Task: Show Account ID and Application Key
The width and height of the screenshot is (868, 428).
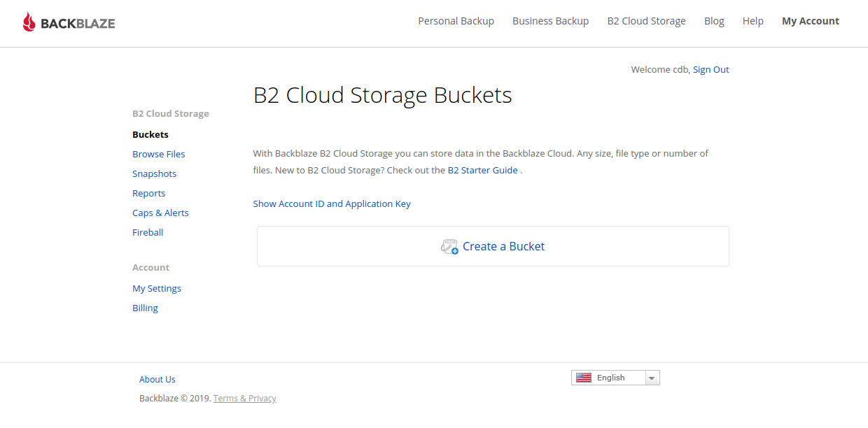Action: coord(332,204)
